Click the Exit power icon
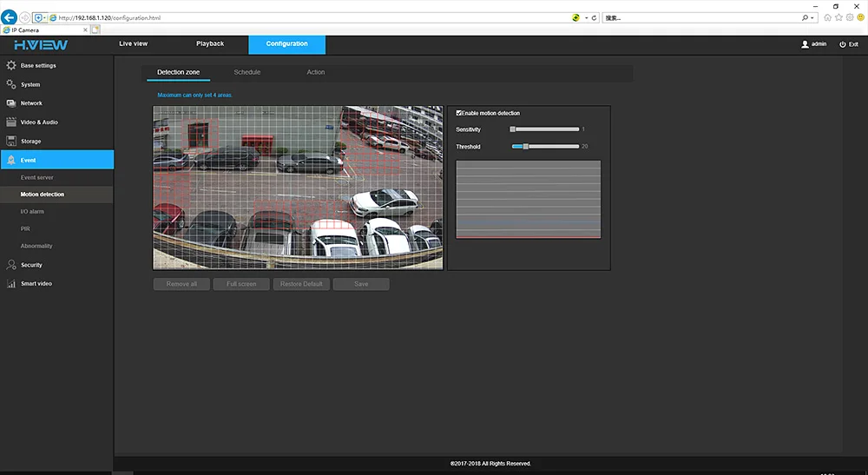This screenshot has height=475, width=868. 842,44
